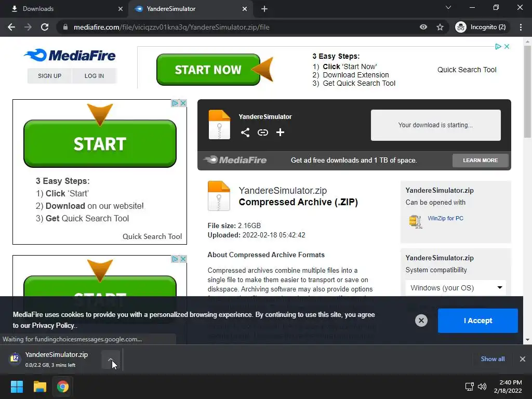Click the WinZip application icon
Screen dimensions: 532x399
click(x=416, y=221)
